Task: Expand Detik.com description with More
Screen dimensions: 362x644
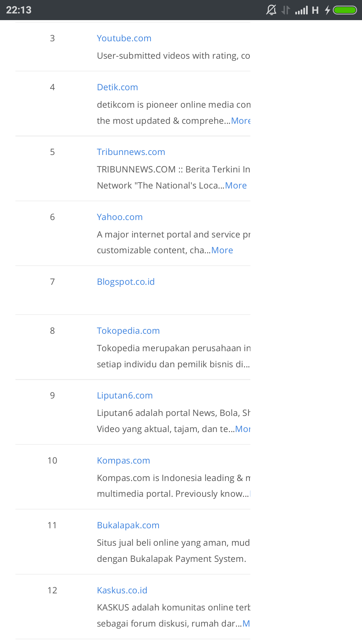Action: coord(241,121)
